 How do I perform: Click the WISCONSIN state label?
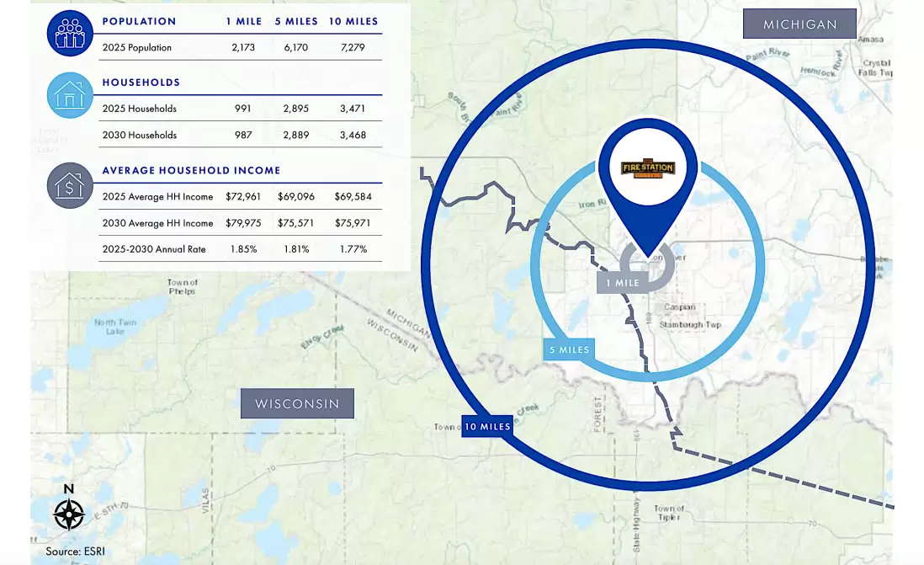coord(297,403)
